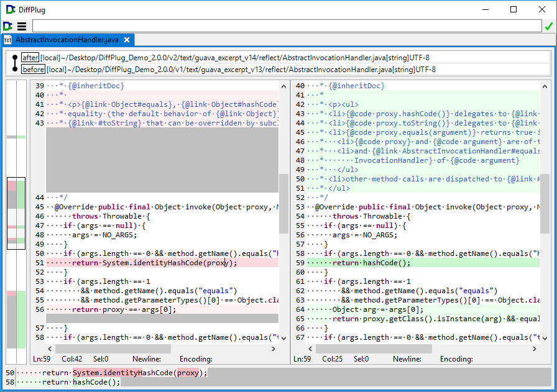Minimize the DiffPlug window

486,9
